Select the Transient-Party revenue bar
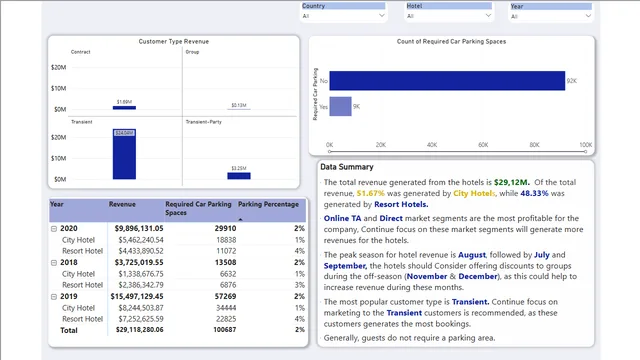Image resolution: width=640 pixels, height=360 pixels. pyautogui.click(x=239, y=176)
